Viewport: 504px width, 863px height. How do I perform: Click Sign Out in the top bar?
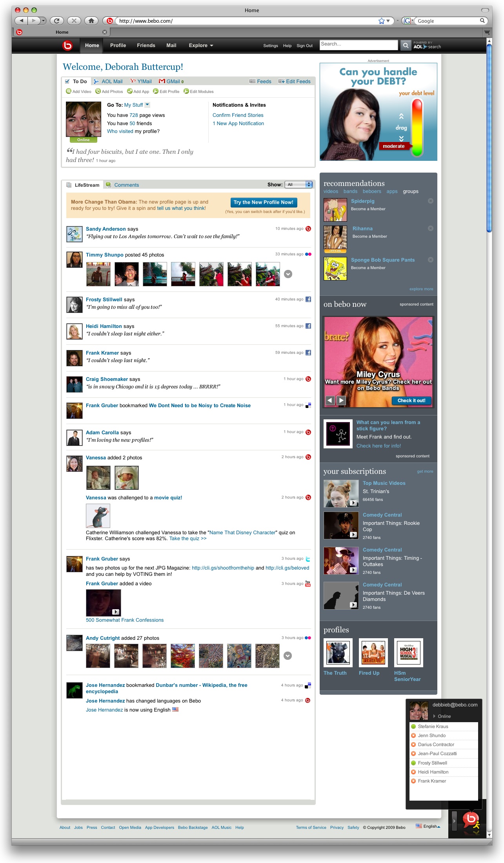[305, 46]
